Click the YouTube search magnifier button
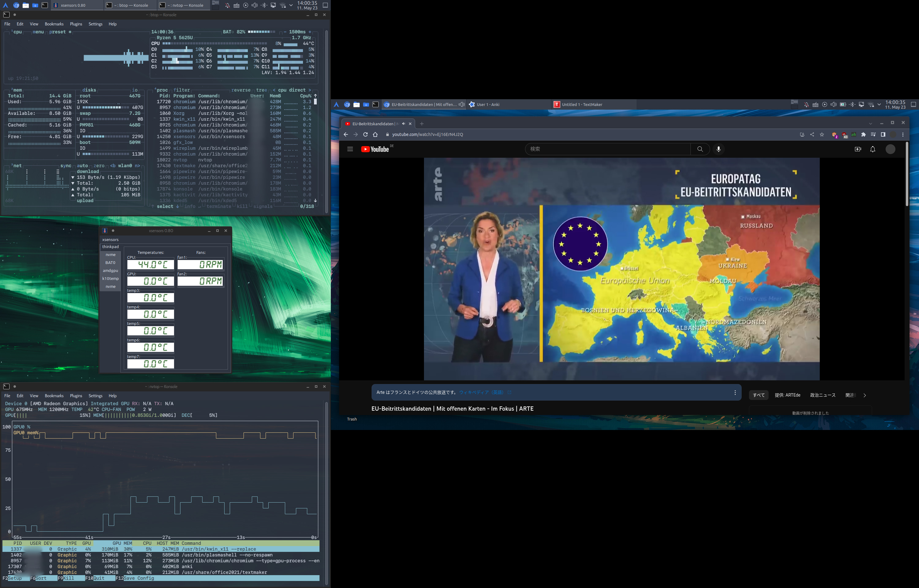 tap(700, 149)
